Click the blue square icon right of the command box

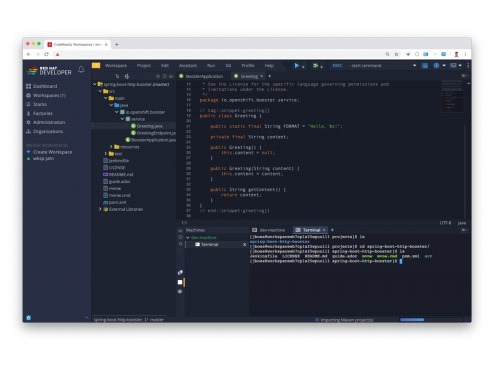click(425, 66)
